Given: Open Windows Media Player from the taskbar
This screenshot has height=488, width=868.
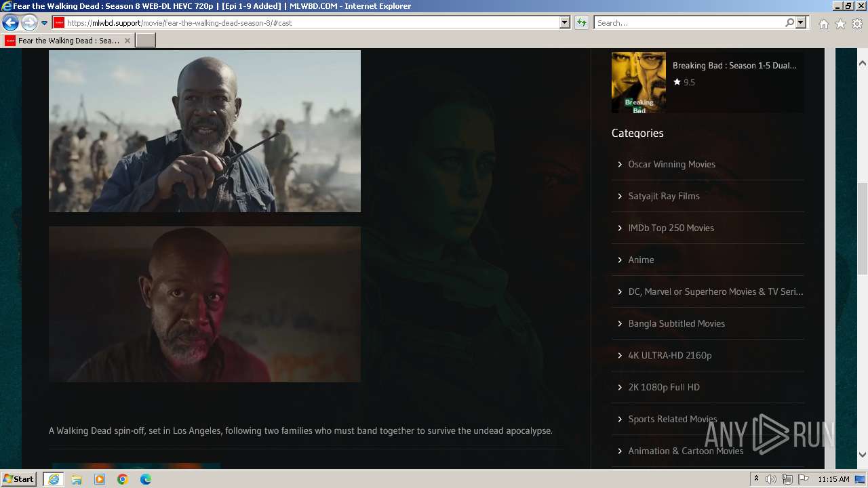Looking at the screenshot, I should tap(100, 479).
